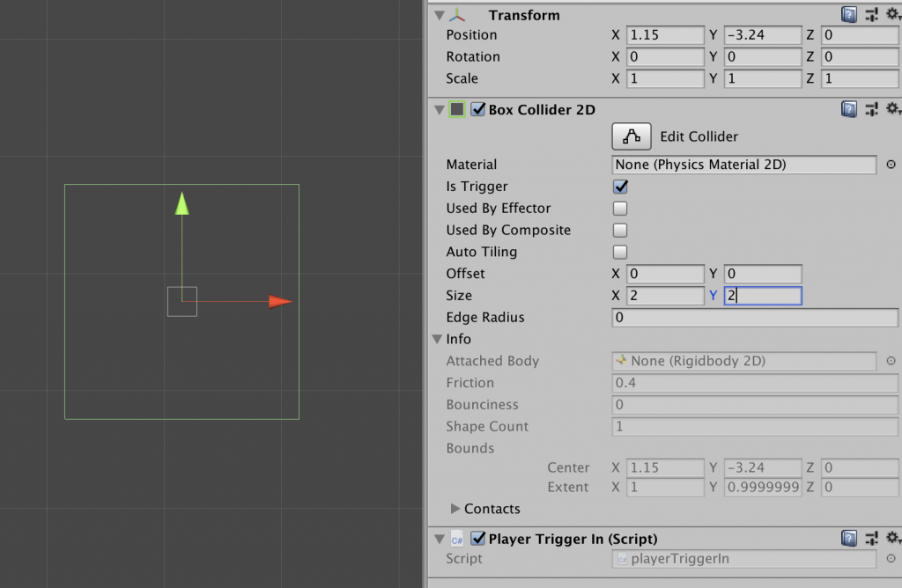Screen dimensions: 902x588
Task: Click the focused Size Y input field
Action: pyautogui.click(x=762, y=296)
